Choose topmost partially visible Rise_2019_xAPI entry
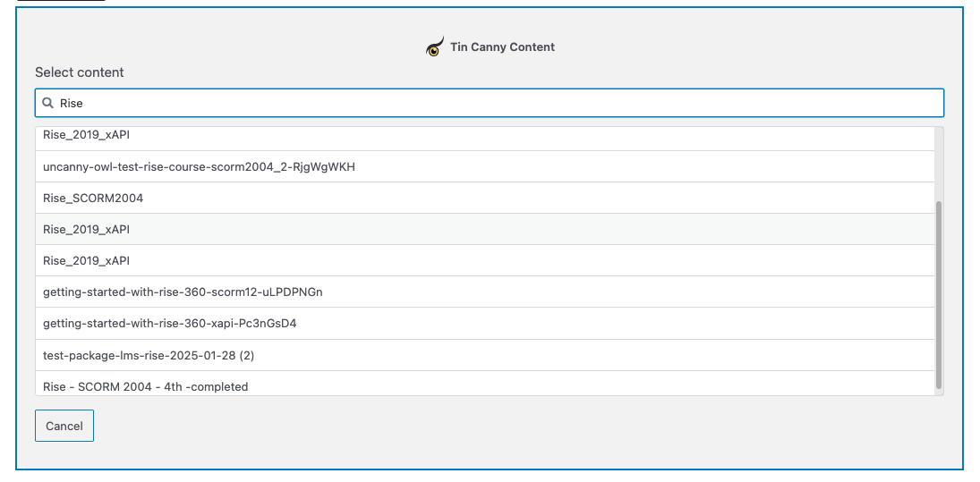This screenshot has width=980, height=482. tap(86, 136)
